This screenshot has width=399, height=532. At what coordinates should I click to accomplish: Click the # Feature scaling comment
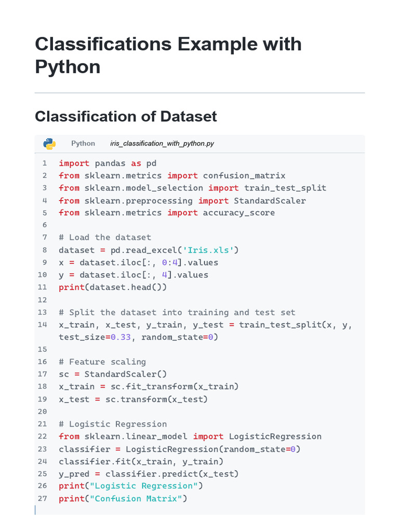click(x=102, y=362)
